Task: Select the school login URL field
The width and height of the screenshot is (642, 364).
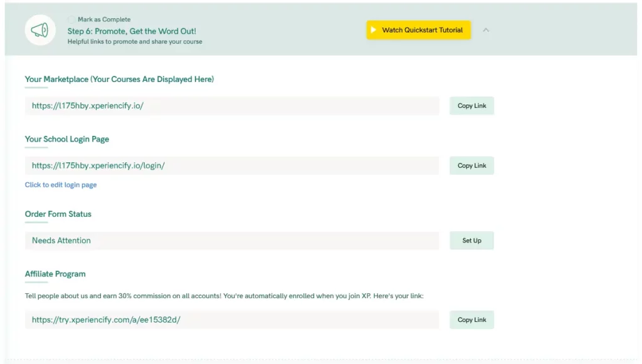Action: coord(232,165)
